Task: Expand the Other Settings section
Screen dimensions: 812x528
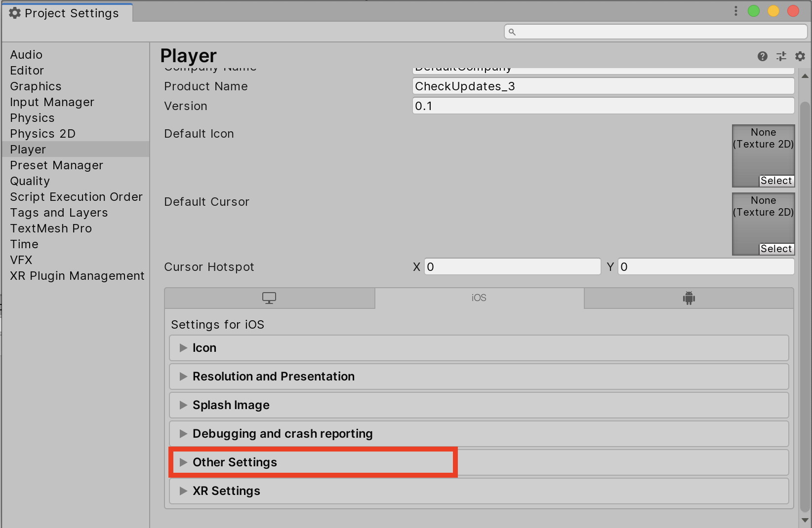Action: point(479,462)
